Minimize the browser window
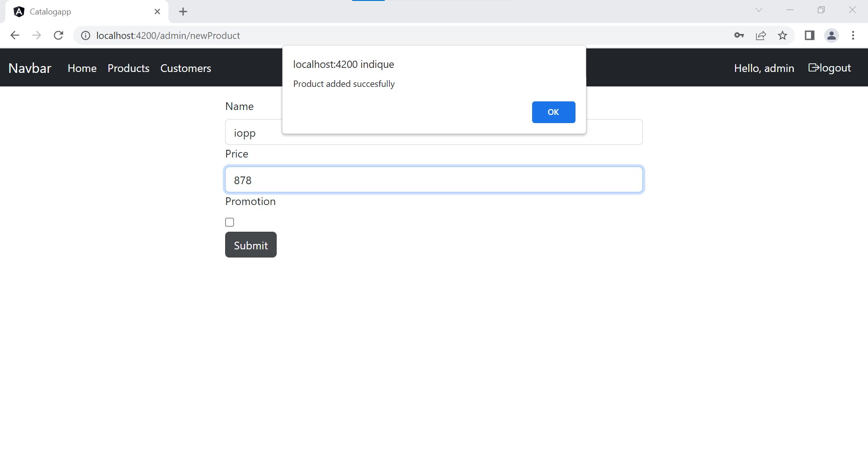Image resolution: width=868 pixels, height=458 pixels. (790, 10)
